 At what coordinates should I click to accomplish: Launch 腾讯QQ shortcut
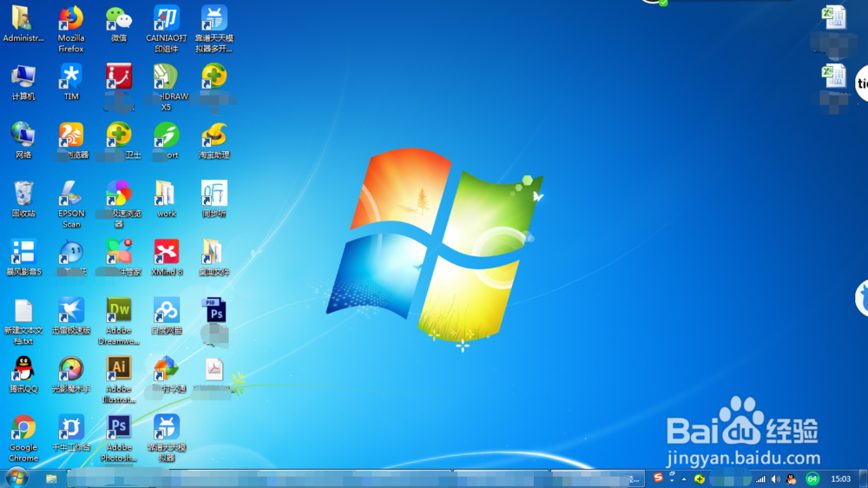(x=23, y=374)
